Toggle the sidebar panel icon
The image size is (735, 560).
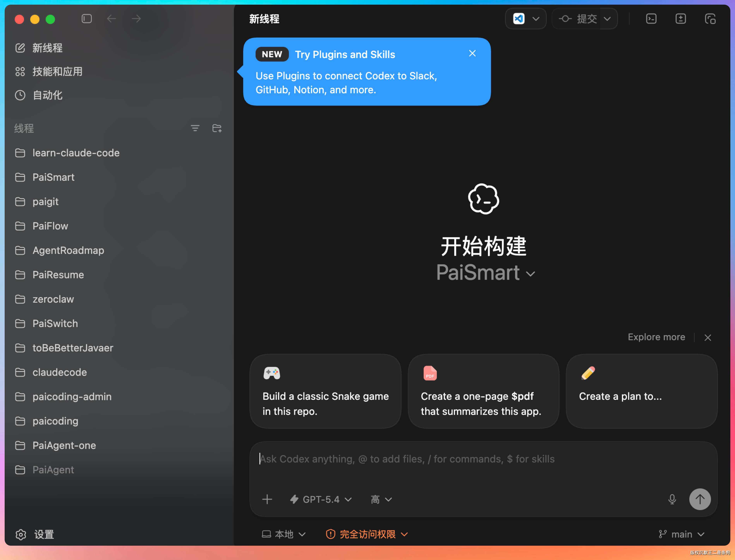pos(87,19)
